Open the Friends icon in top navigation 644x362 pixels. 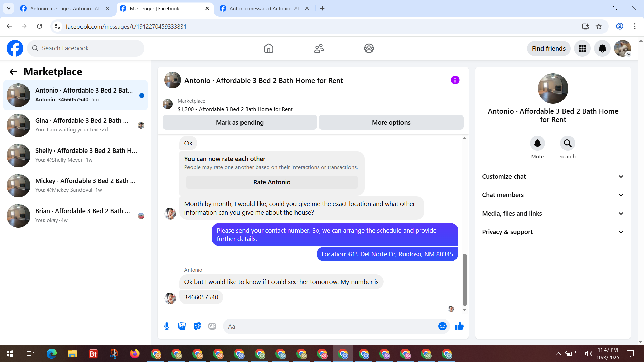[319, 48]
